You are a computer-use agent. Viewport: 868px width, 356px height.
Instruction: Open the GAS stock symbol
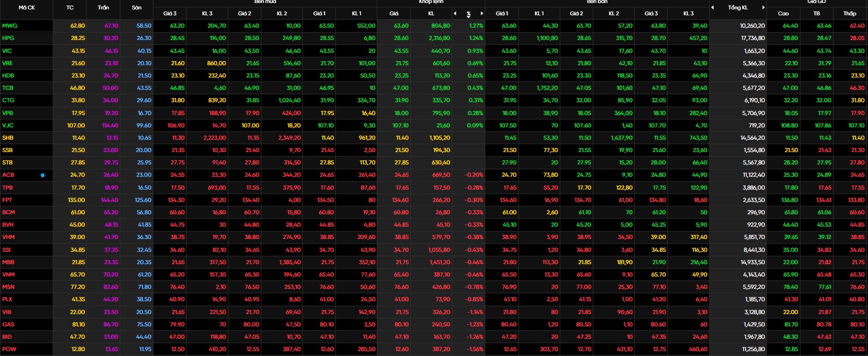pos(8,324)
